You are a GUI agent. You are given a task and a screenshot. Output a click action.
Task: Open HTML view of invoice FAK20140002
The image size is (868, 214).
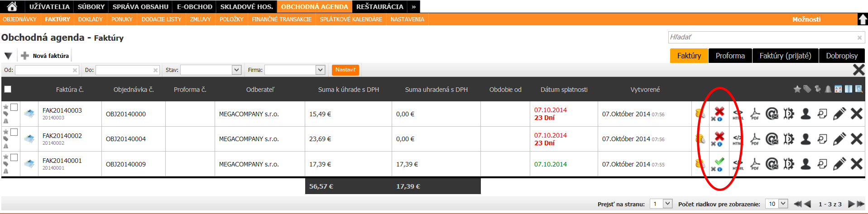click(x=738, y=139)
